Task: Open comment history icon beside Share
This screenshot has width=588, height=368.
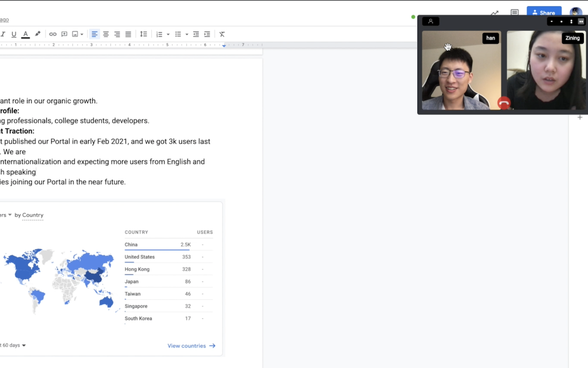Action: click(x=514, y=13)
